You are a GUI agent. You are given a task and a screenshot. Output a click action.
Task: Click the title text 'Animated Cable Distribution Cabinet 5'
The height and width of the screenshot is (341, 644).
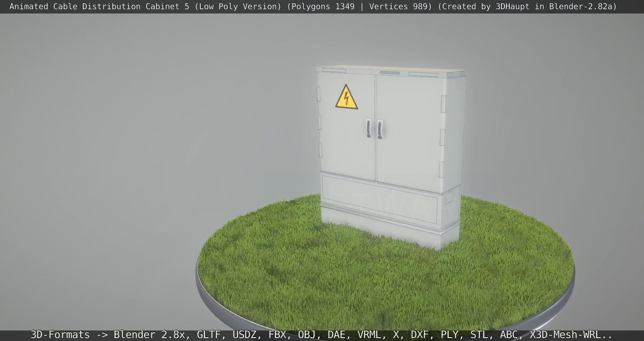point(99,6)
